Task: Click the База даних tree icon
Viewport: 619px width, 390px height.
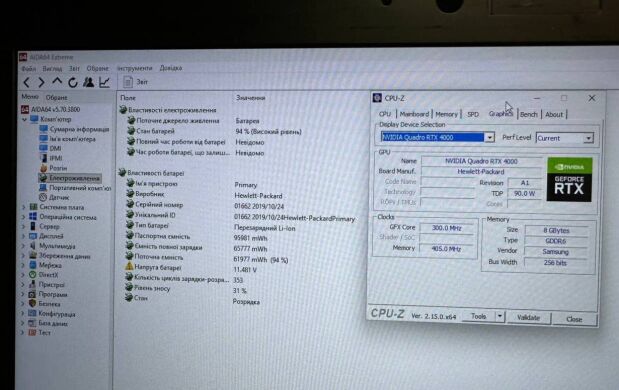Action: [x=33, y=323]
